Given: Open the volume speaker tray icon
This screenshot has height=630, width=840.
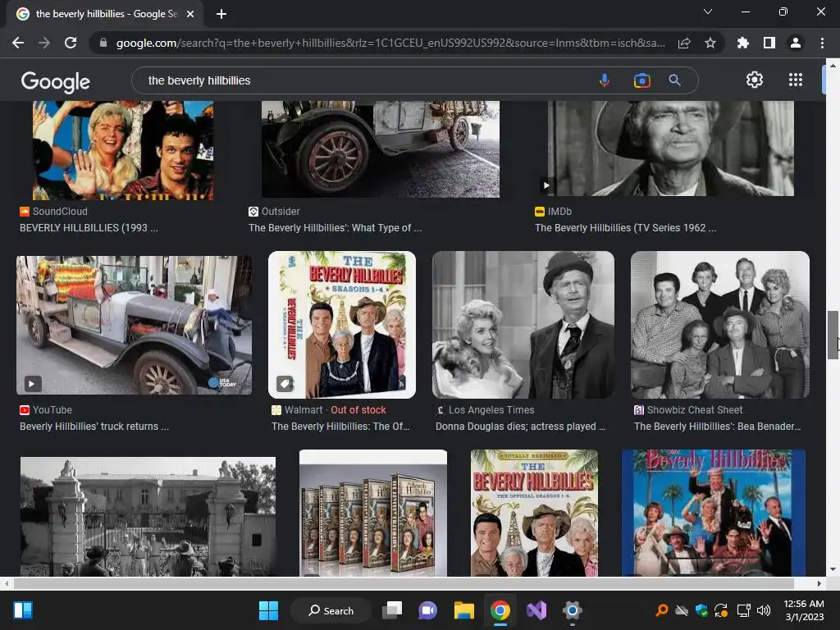Looking at the screenshot, I should (x=764, y=610).
